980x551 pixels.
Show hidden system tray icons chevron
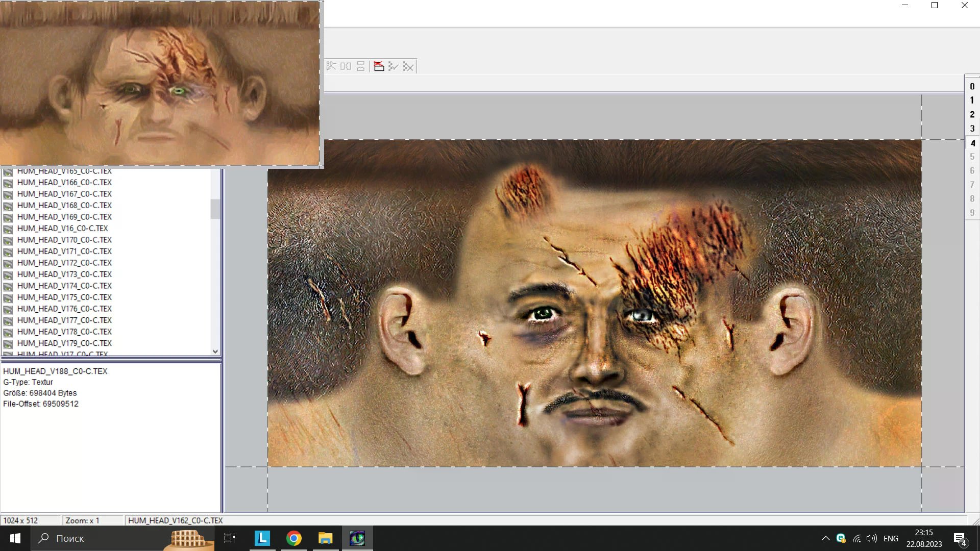point(825,538)
